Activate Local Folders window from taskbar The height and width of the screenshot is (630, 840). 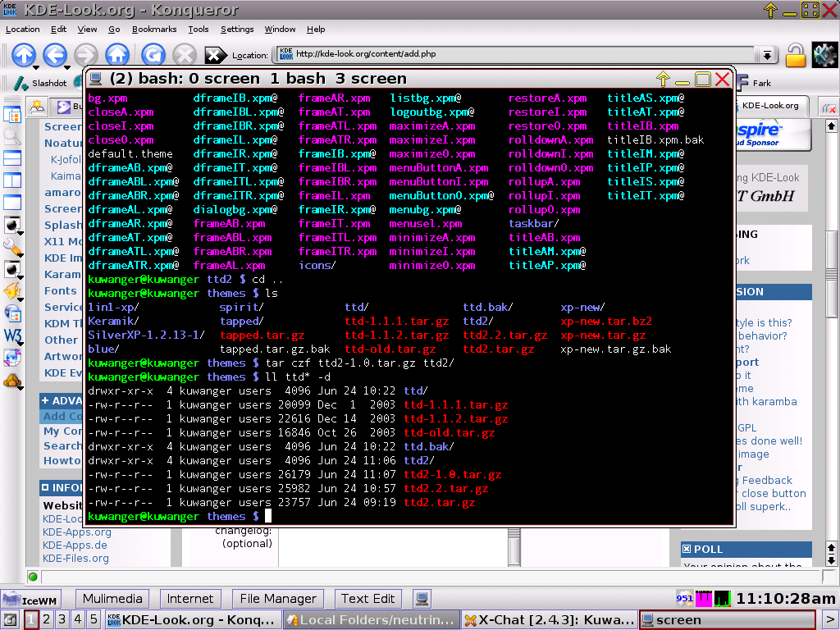coord(371,620)
